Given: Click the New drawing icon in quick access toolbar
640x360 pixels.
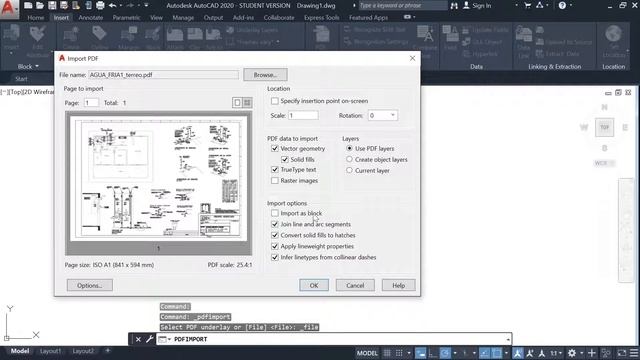Looking at the screenshot, I should pos(28,5).
